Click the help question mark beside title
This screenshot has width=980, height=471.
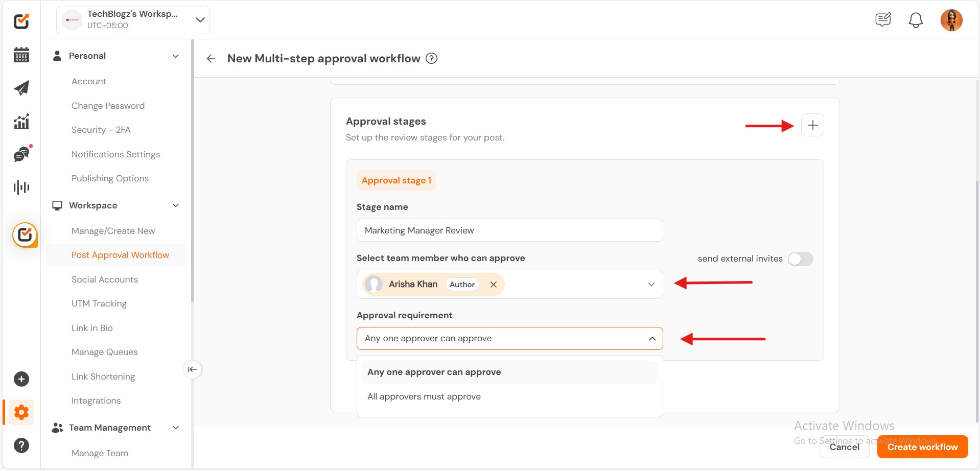pyautogui.click(x=432, y=58)
